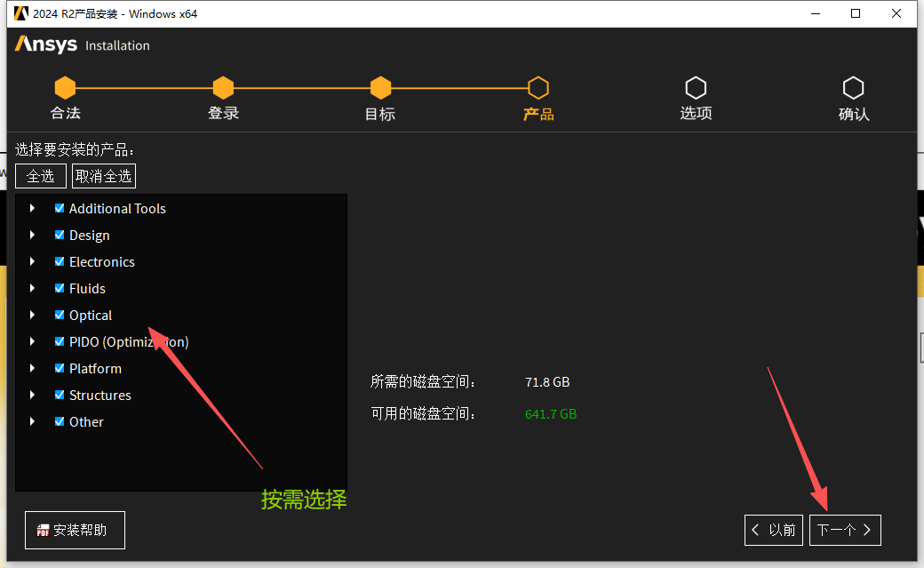The image size is (924, 568).
Task: Click the 登录 step hexagon icon
Action: (x=223, y=87)
